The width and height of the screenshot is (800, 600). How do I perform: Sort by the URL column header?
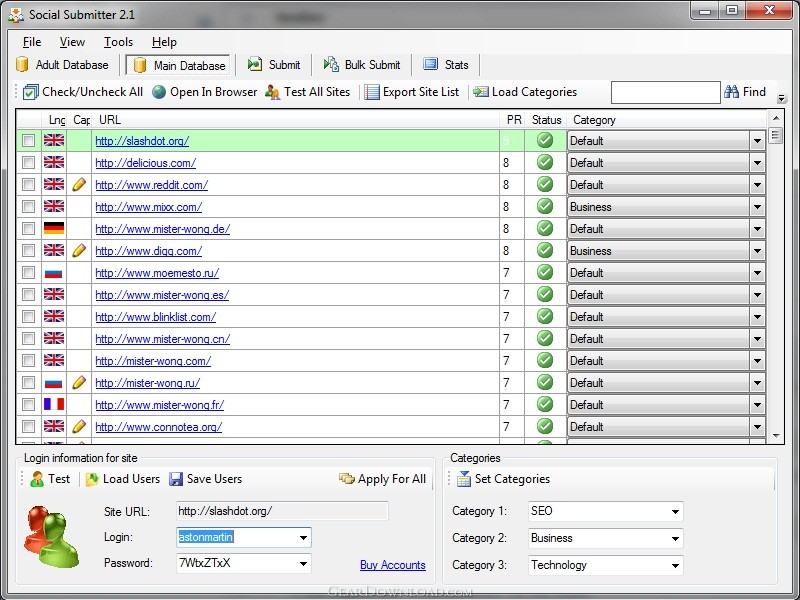click(x=295, y=120)
